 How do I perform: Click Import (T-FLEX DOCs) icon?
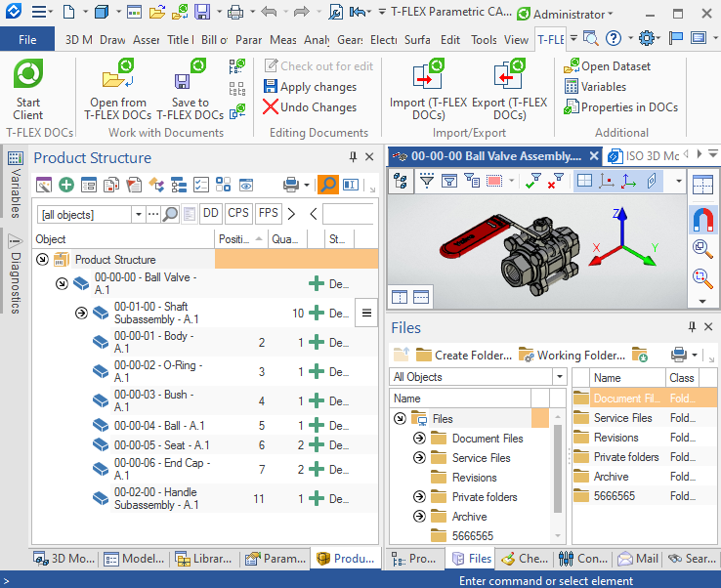click(x=428, y=74)
